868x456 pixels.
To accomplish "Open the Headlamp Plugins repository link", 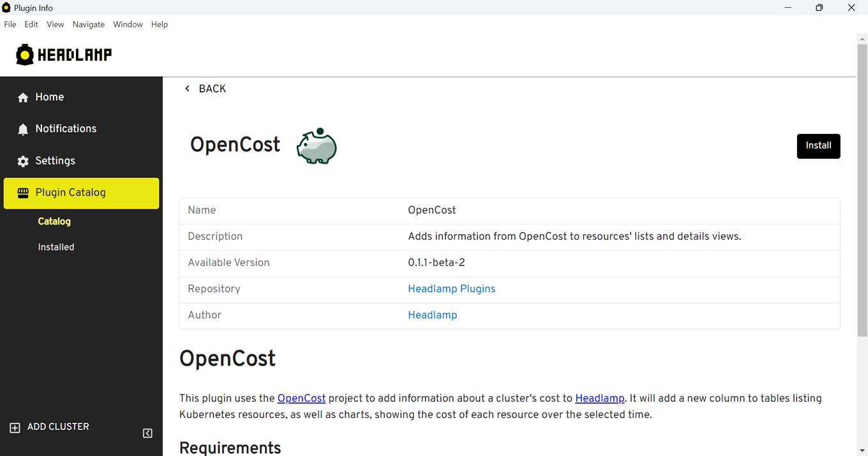I will tap(451, 289).
